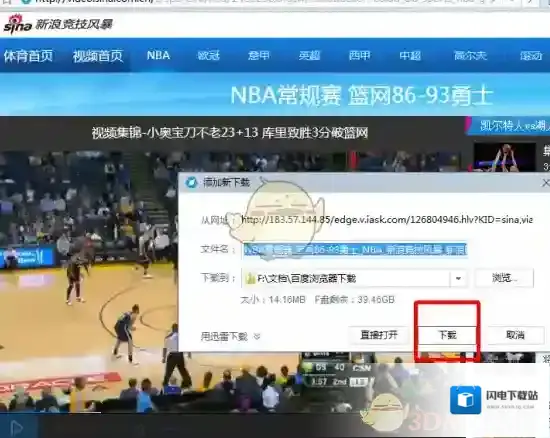Click the NBA常规赛 篮网86-93勇士 headline
Viewport: 550px width, 438px height.
362,95
